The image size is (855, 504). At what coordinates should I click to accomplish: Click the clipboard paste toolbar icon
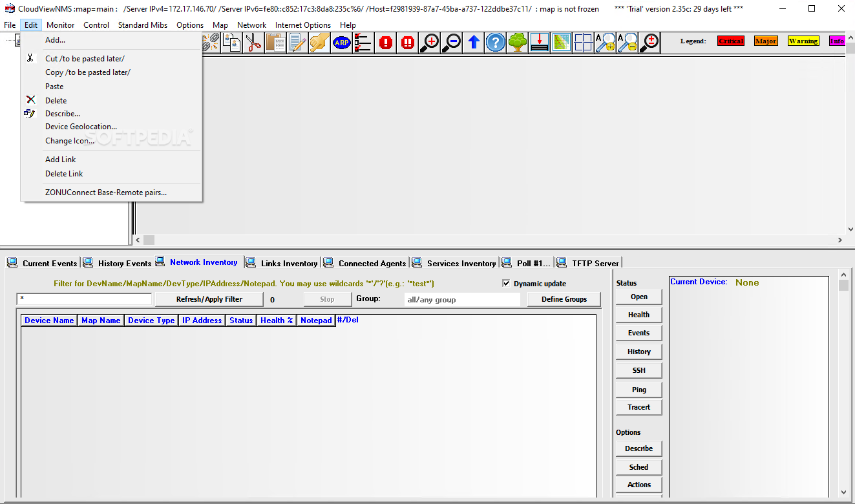click(275, 43)
